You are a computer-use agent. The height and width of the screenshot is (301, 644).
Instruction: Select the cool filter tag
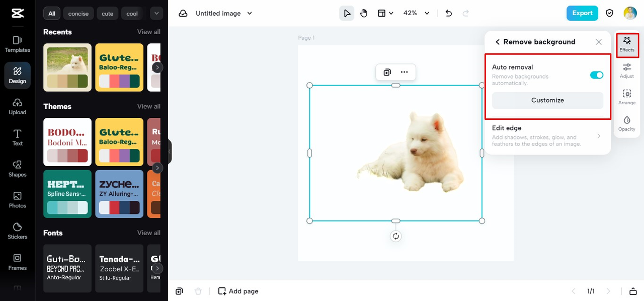point(132,14)
